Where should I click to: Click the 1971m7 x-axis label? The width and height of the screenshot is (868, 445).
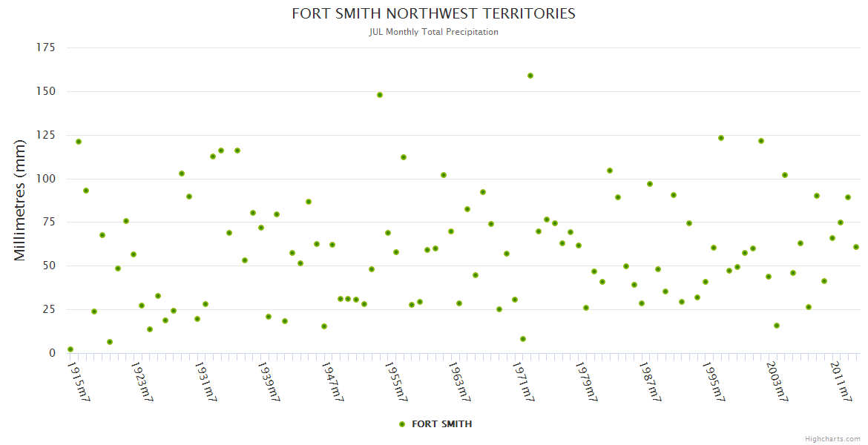point(523,381)
